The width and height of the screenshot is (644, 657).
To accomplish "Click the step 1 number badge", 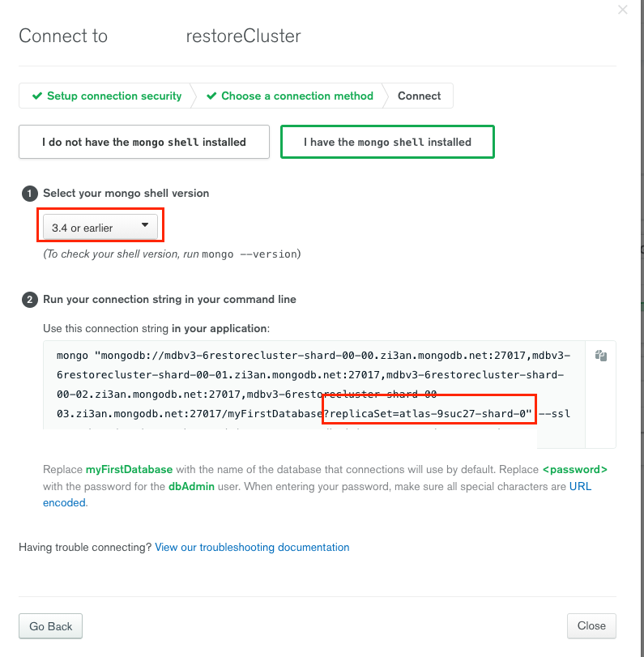I will pos(30,194).
